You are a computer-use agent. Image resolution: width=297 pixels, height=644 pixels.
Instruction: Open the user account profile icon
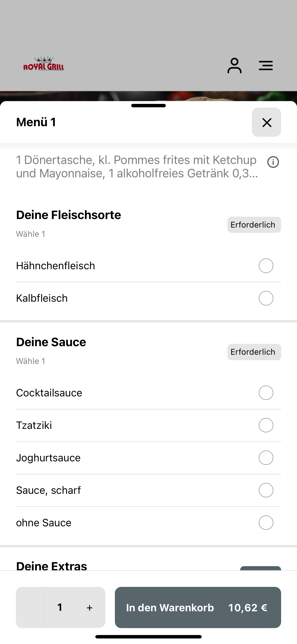(234, 65)
